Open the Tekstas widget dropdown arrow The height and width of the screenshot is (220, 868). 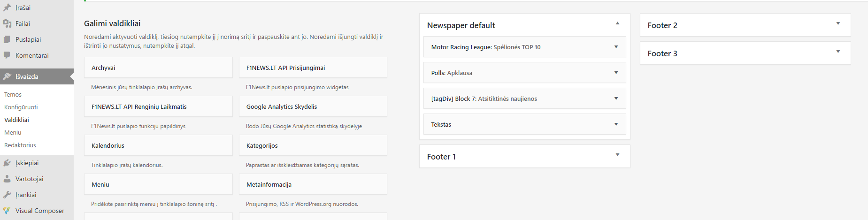point(616,124)
